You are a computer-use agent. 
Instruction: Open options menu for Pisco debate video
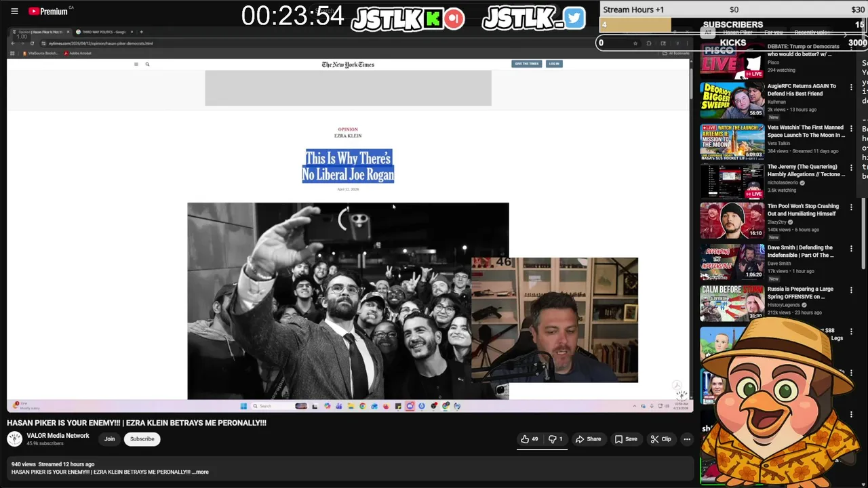point(851,47)
